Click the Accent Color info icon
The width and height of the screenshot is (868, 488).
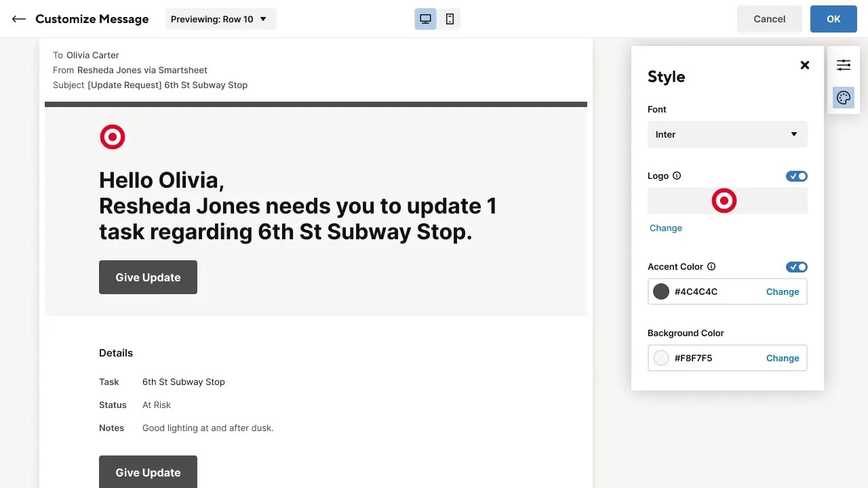711,266
